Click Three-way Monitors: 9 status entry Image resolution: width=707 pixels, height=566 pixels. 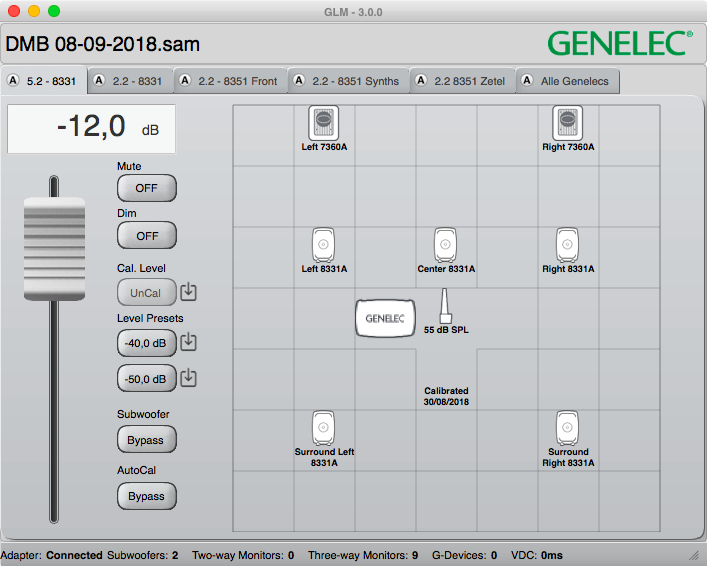point(363,555)
